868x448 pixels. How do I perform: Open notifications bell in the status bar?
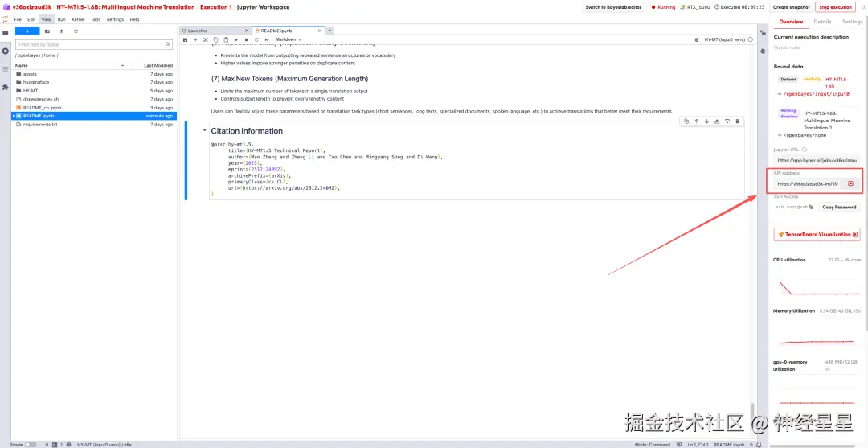tap(760, 445)
